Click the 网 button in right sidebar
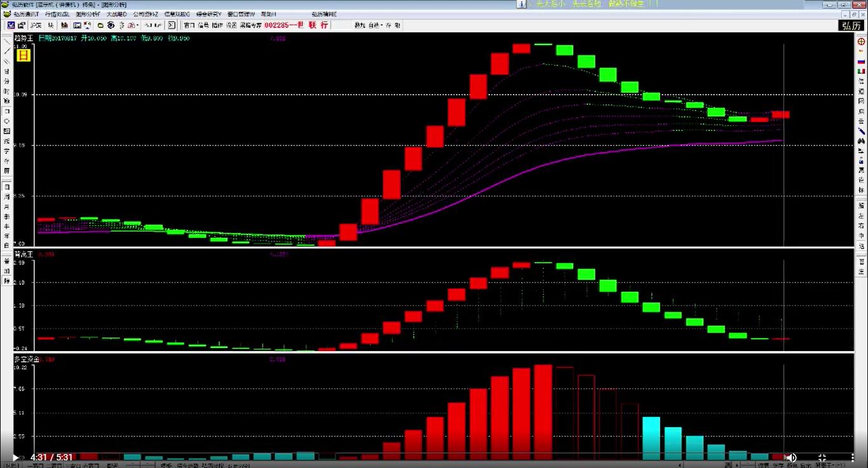 [x=862, y=101]
